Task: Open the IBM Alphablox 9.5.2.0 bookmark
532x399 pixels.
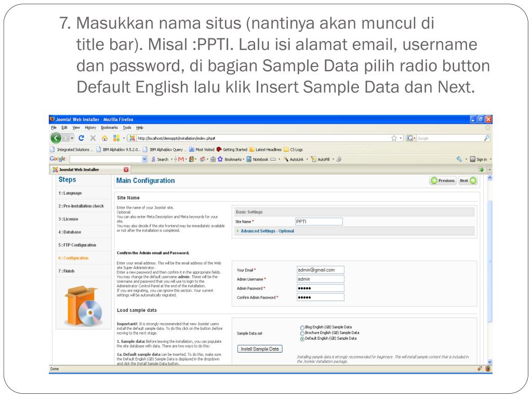Action: [118, 149]
